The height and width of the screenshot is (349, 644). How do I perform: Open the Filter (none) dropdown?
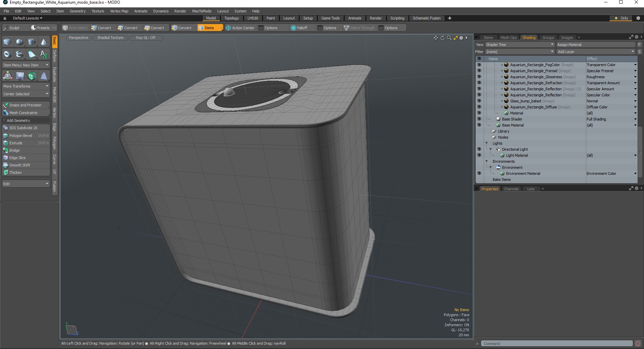point(520,52)
